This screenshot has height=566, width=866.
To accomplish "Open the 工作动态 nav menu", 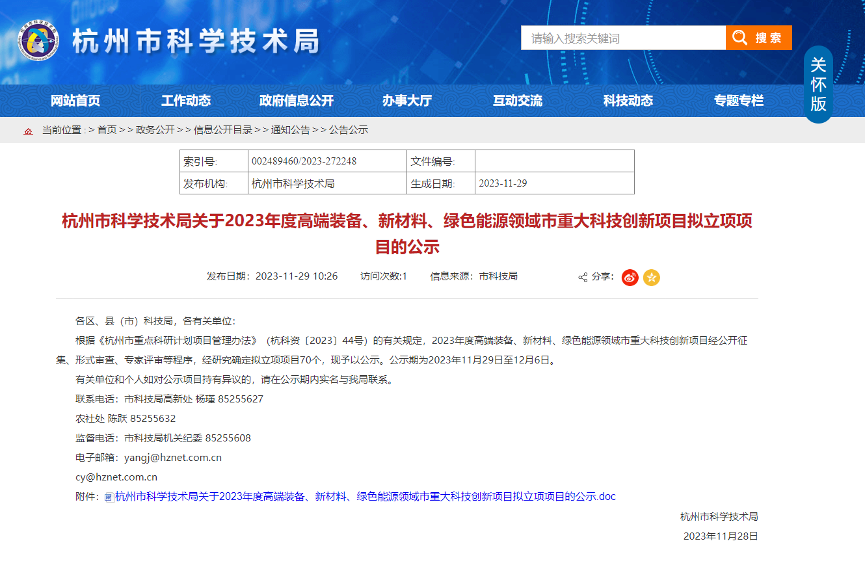I will pos(186,100).
